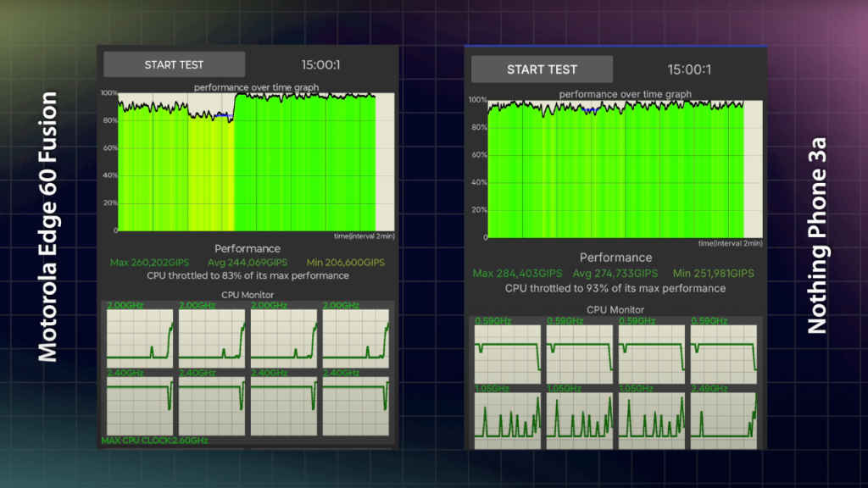This screenshot has width=868, height=488.
Task: Click "time(interval 2min)" label under Nothing graph
Action: click(x=730, y=243)
